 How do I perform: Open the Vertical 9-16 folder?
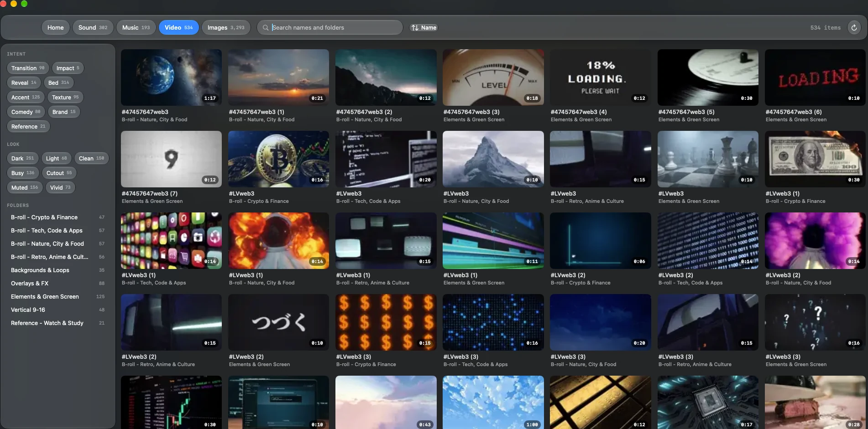coord(58,310)
